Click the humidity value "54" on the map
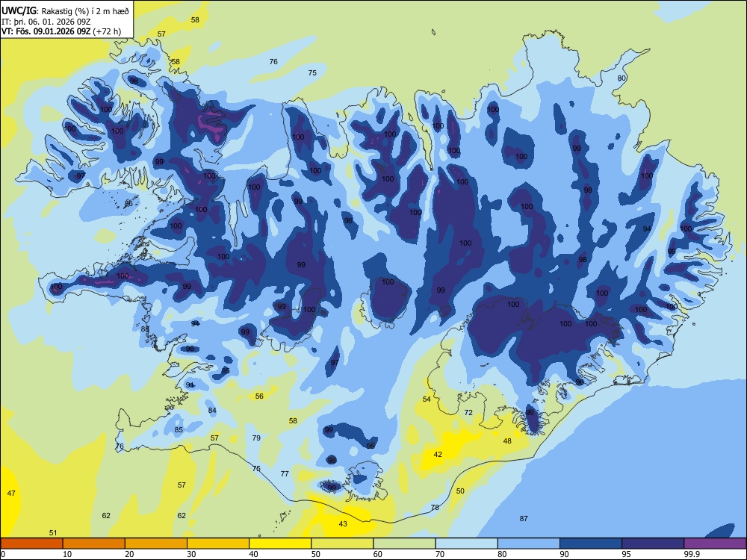 427,399
